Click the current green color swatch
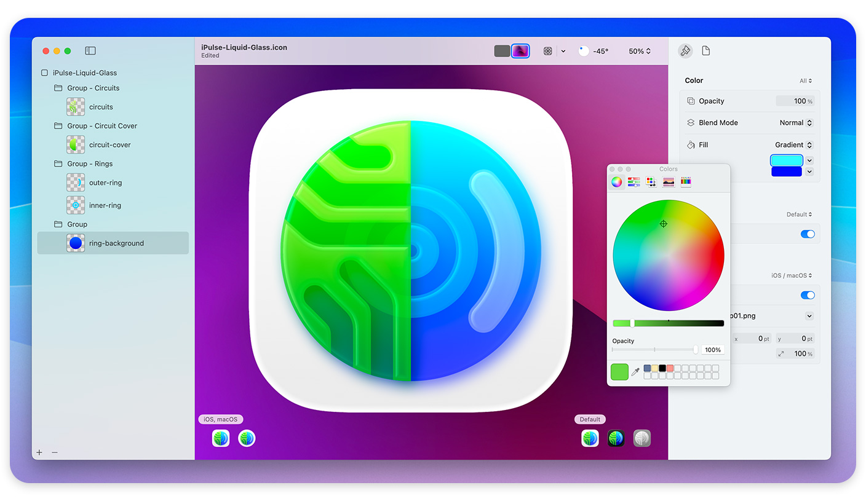 [619, 372]
